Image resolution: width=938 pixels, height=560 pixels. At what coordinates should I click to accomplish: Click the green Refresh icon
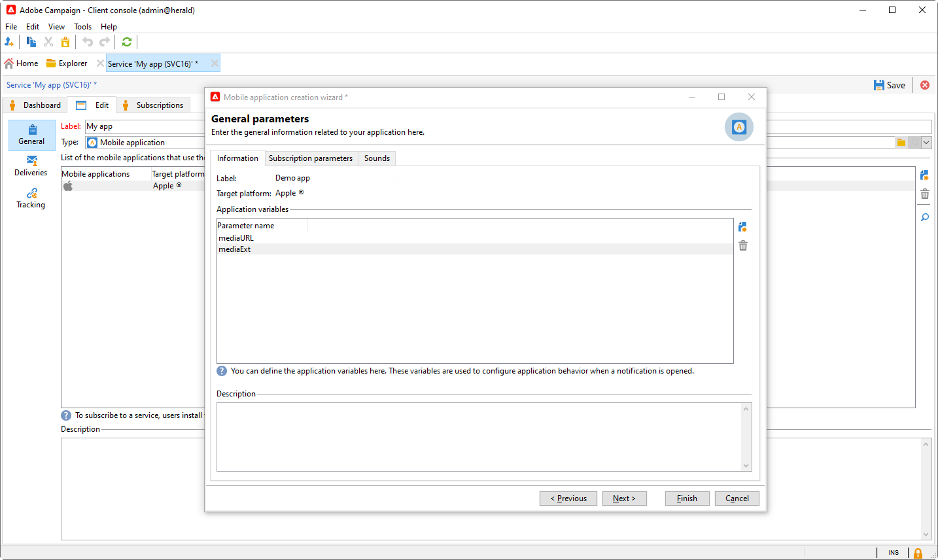[127, 42]
